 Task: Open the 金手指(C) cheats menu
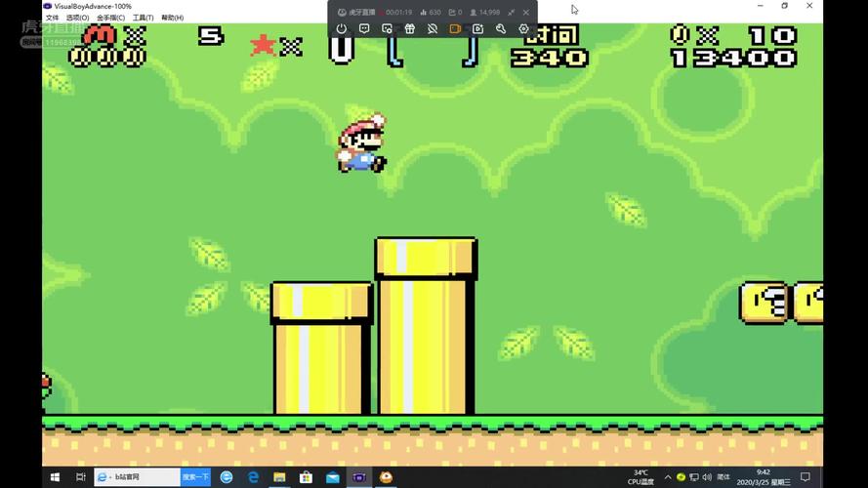110,18
